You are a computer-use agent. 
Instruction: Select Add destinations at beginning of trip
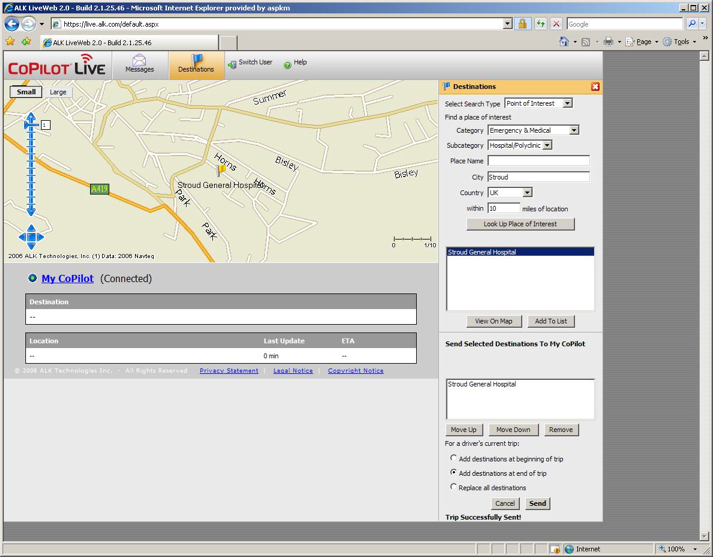(x=453, y=458)
